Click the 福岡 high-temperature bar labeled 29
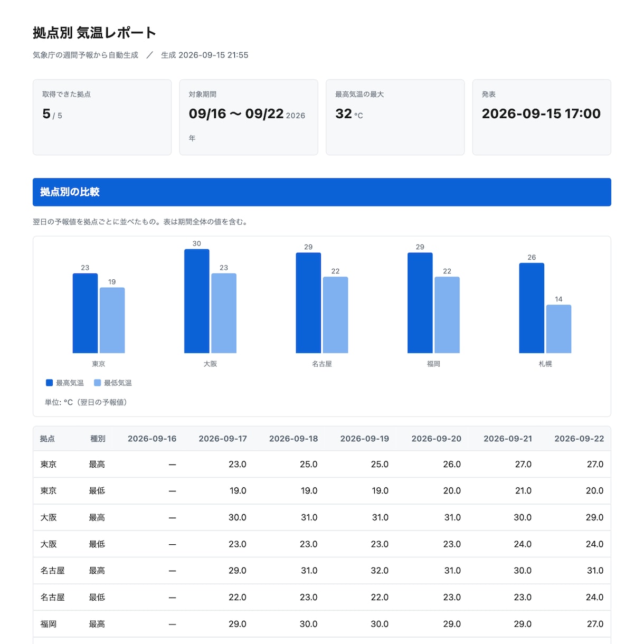Viewport: 644px width, 644px height. pyautogui.click(x=420, y=303)
